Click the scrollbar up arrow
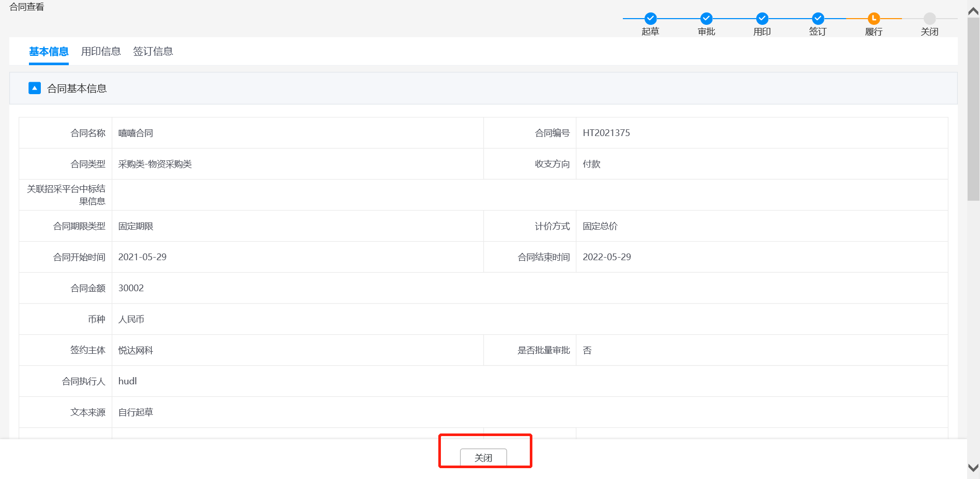Screen dimensions: 980x479 pyautogui.click(x=973, y=11)
